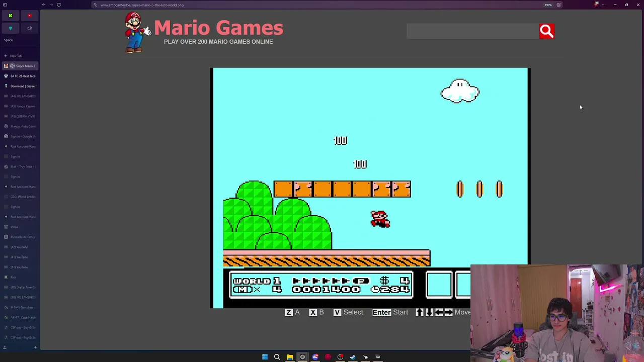The width and height of the screenshot is (644, 362).
Task: Switch to the Sign in - Google Accounts tab
Action: [20, 136]
